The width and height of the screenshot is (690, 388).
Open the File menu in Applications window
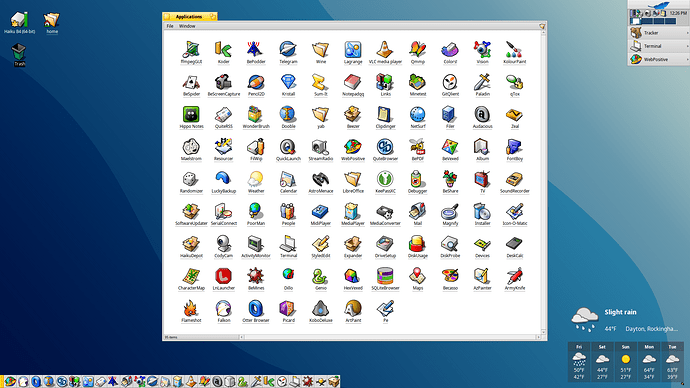[169, 26]
